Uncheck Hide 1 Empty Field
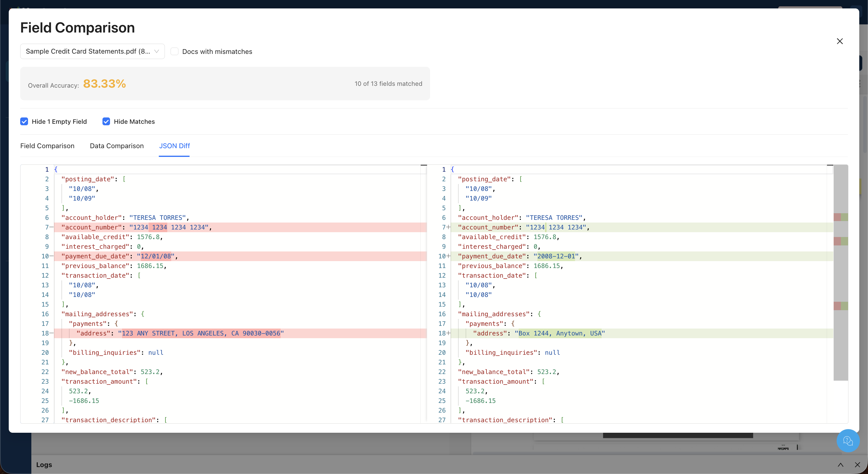The image size is (868, 474). 24,122
